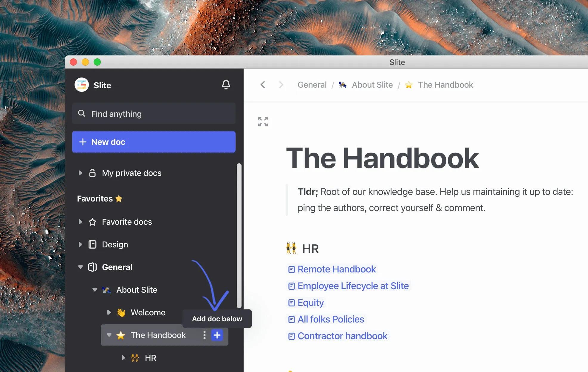Viewport: 588px width, 372px height.
Task: Click the lock icon of private docs
Action: pos(92,173)
